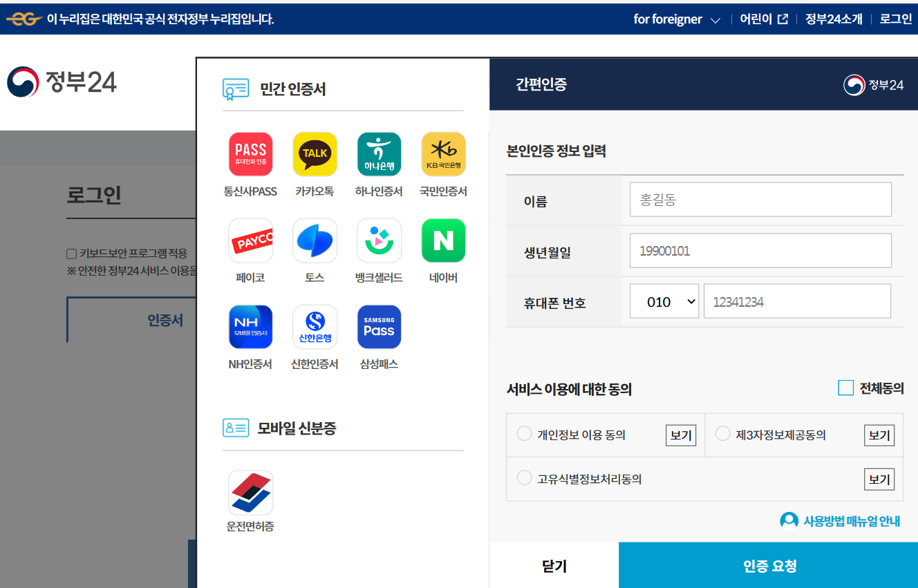Select the 제3자정보제공동의 radio button
918x588 pixels.
[722, 434]
